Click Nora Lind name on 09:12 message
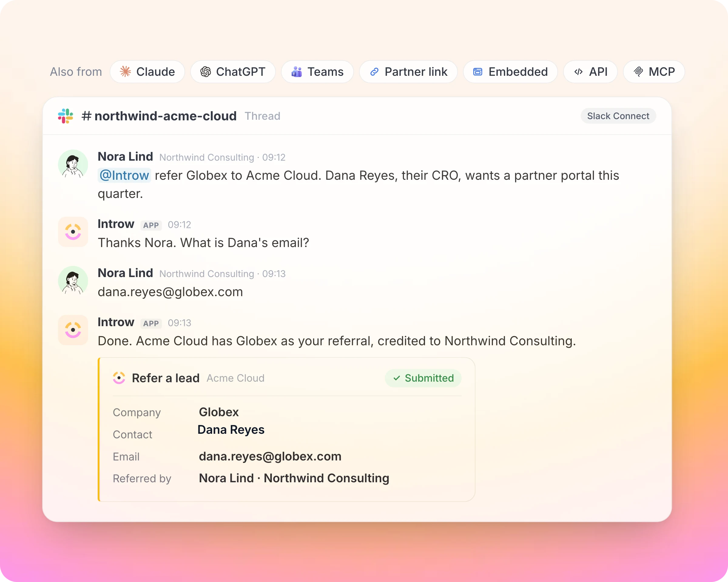Screen dimensions: 728x582 point(125,156)
